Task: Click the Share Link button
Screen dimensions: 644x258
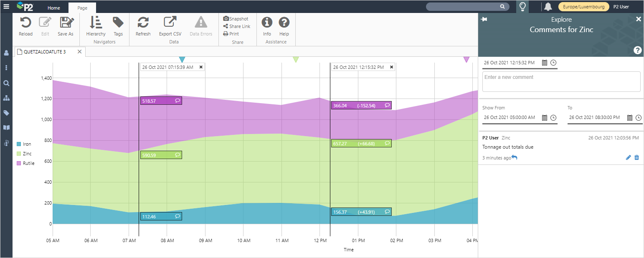Action: tap(237, 26)
